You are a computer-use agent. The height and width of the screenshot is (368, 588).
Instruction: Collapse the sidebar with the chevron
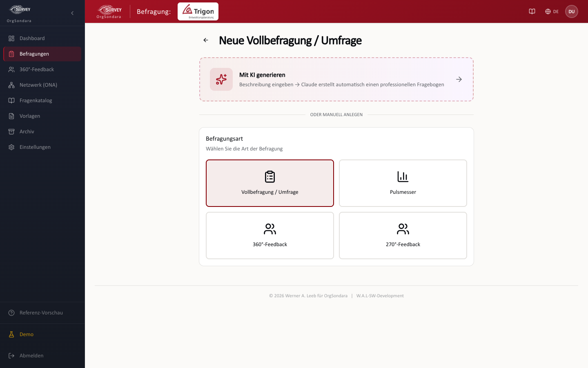pos(72,13)
